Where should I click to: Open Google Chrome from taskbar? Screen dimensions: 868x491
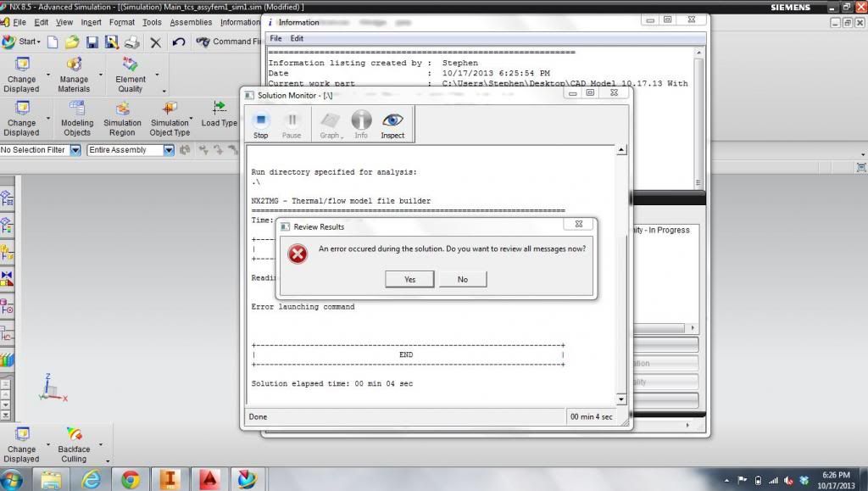[131, 479]
